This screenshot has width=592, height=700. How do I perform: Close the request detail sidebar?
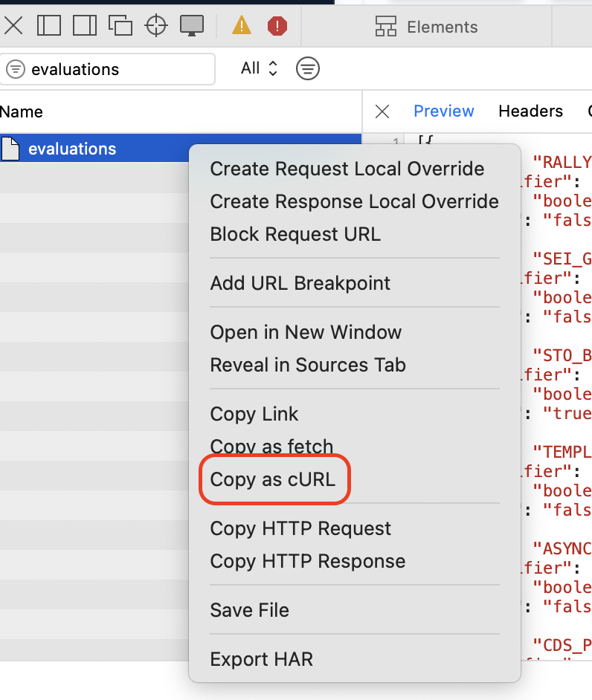coord(382,111)
